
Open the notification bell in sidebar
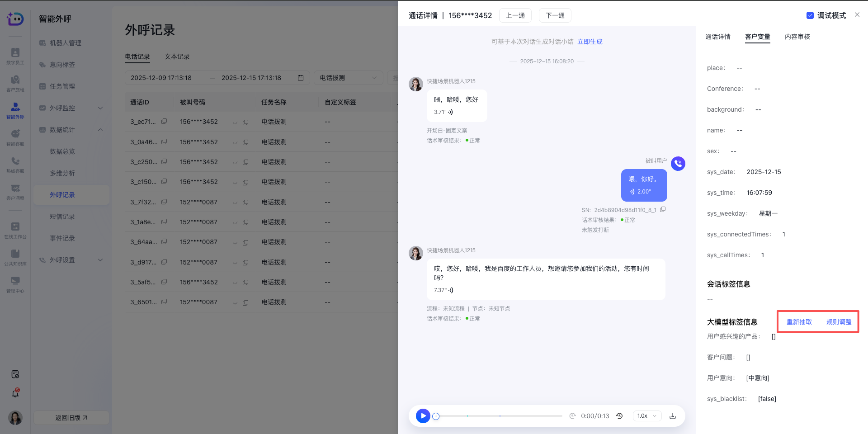(x=15, y=393)
